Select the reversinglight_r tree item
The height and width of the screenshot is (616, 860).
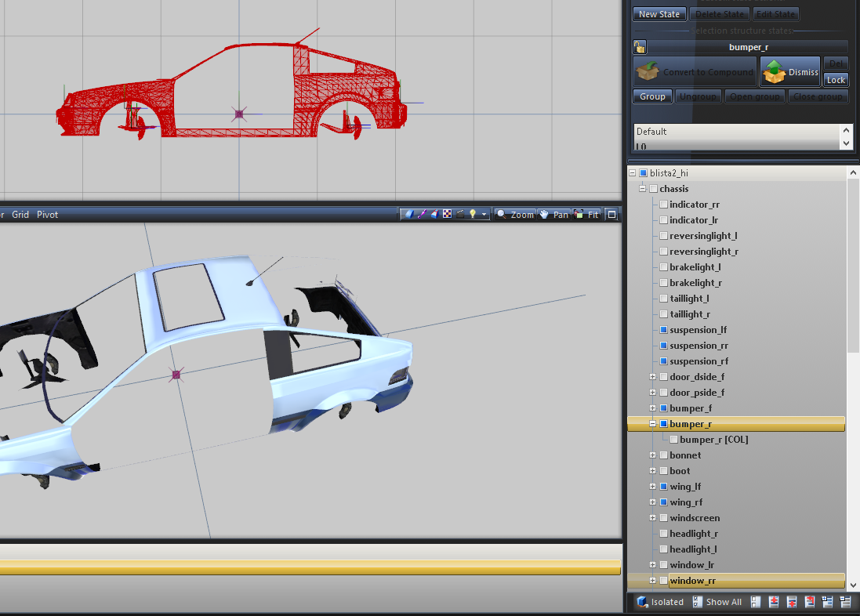point(704,252)
